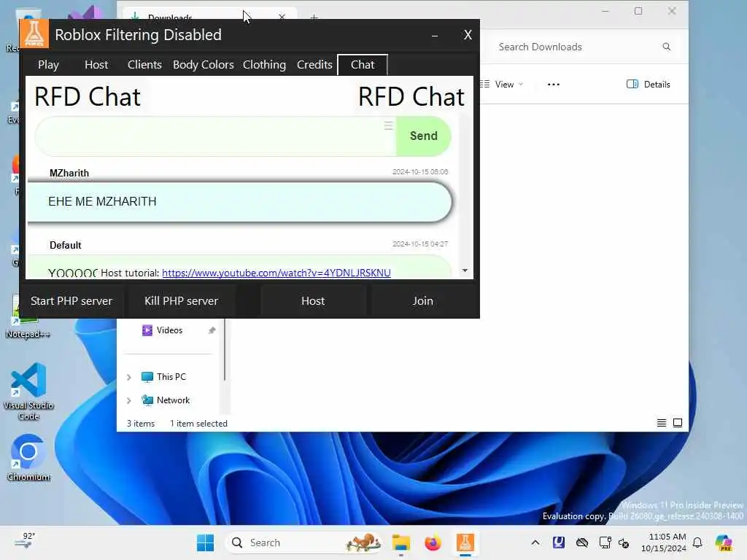747x560 pixels.
Task: Click Kill PHP server button
Action: pyautogui.click(x=181, y=301)
